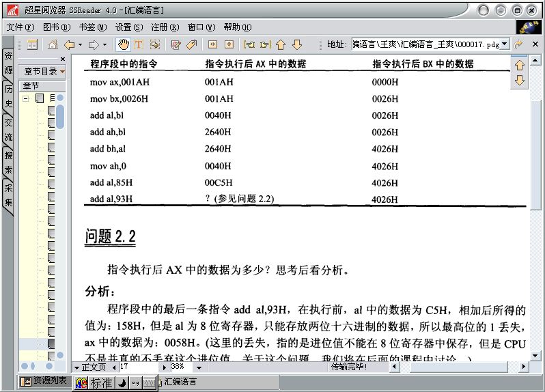Open the bookshelf layout icon in toolbar
545x392 pixels.
[x=32, y=44]
